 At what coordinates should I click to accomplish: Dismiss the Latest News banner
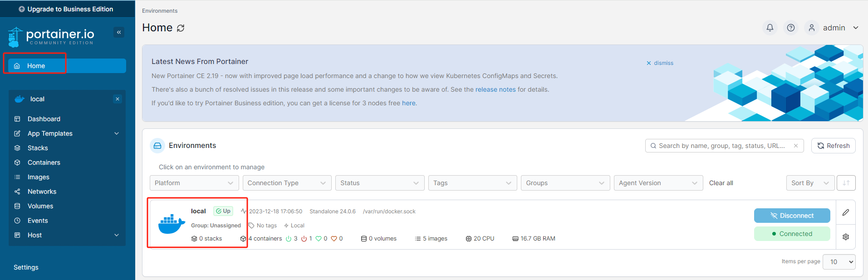(660, 63)
